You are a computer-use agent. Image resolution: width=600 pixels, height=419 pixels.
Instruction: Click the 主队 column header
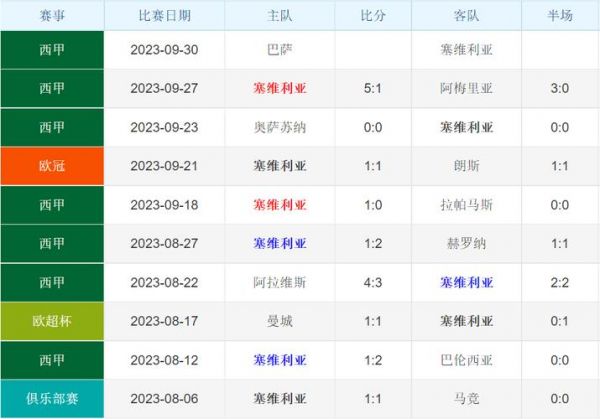click(280, 15)
